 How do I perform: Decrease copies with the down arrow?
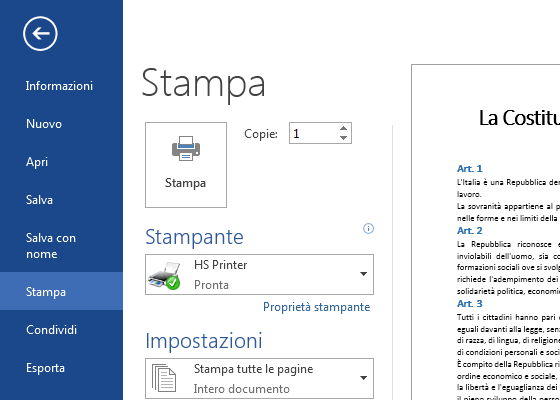click(x=344, y=138)
